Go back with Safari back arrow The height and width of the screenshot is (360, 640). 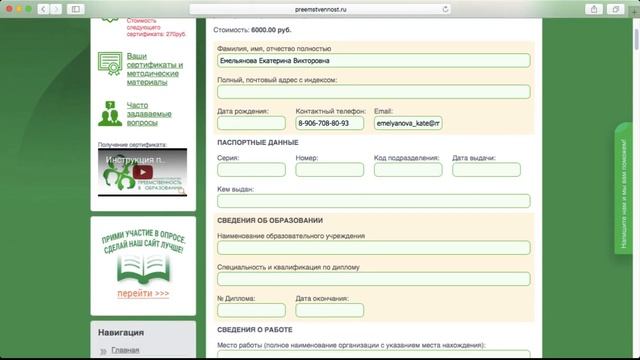[x=43, y=9]
